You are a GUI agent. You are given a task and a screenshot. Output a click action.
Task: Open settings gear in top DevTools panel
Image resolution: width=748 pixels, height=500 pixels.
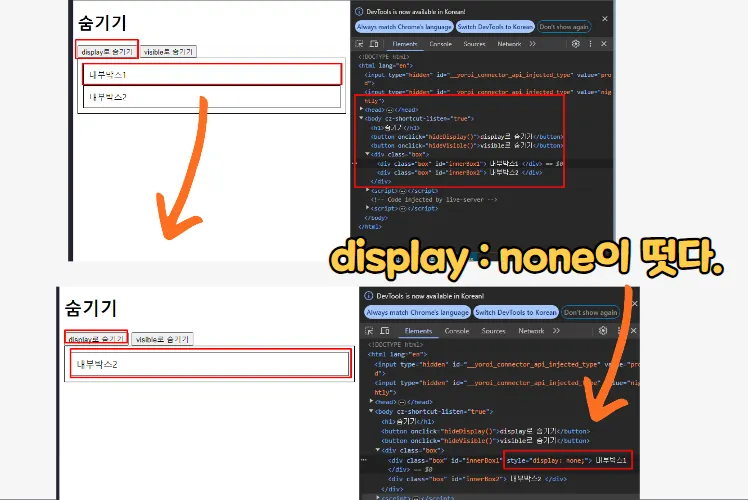(576, 44)
